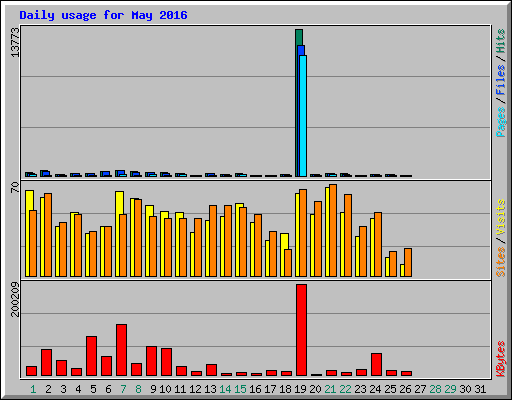
Task: Click the Hits legend label
Action: coord(501,41)
